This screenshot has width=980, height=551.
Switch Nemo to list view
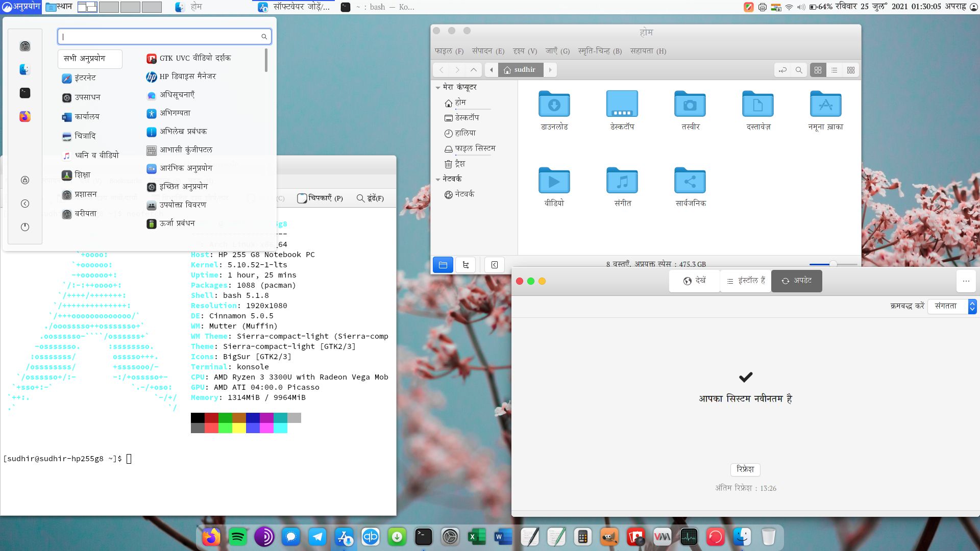(x=834, y=70)
